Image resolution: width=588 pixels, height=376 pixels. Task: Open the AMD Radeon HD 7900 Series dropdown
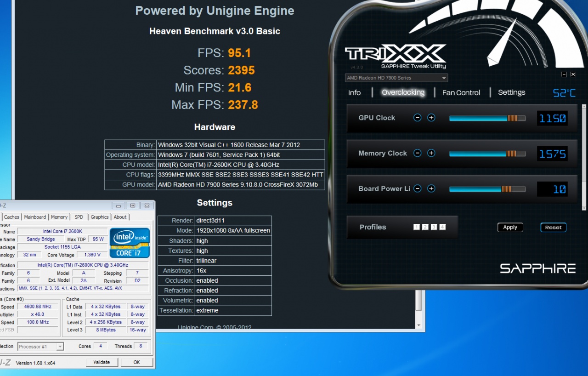click(396, 78)
